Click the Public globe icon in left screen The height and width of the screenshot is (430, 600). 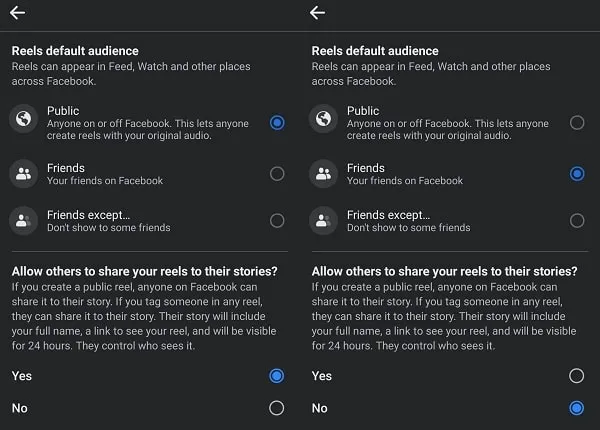[x=23, y=119]
